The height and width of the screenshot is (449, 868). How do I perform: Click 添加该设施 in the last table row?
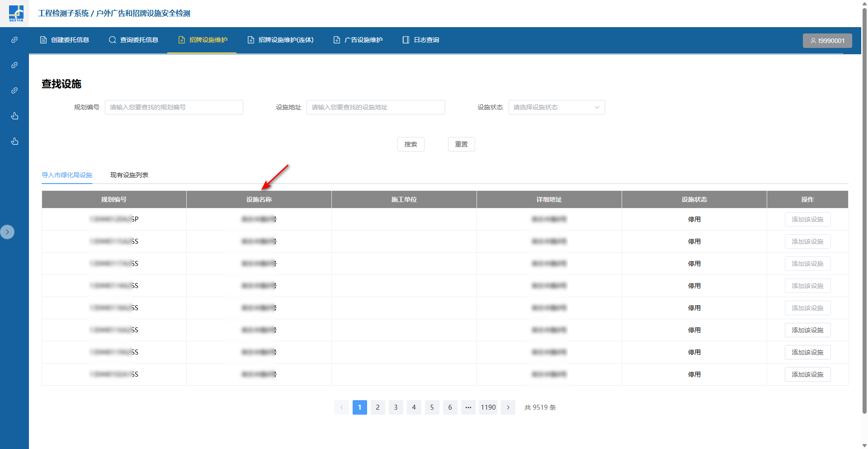[807, 374]
